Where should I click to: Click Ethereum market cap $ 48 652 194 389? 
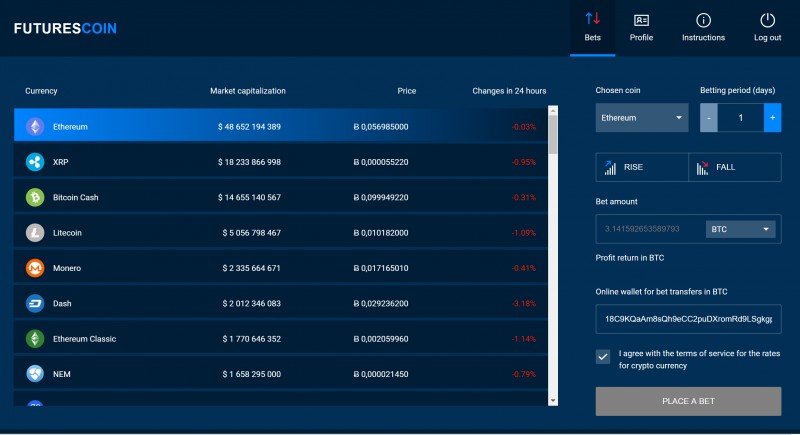[x=249, y=126]
